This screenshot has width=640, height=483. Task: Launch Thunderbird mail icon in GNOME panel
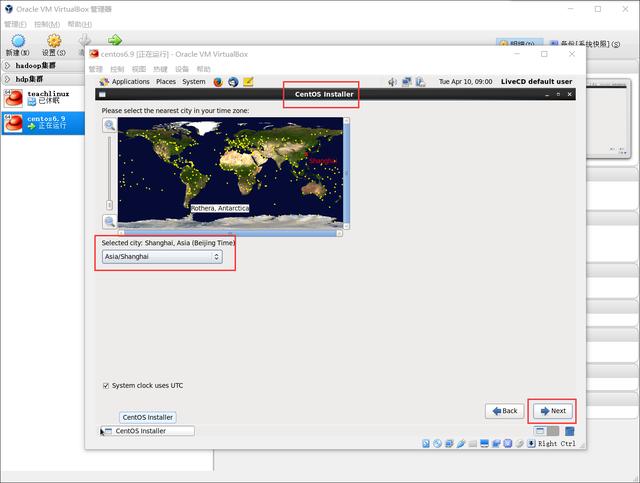click(233, 82)
